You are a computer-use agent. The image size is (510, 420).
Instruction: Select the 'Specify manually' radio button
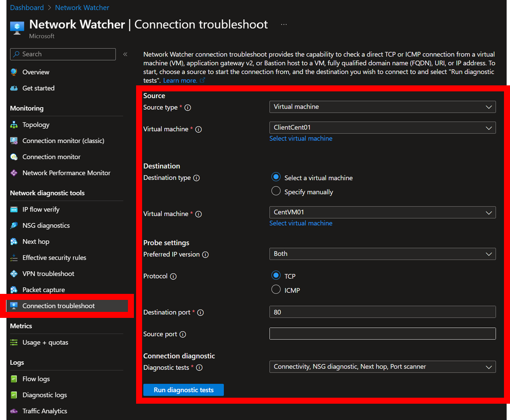pyautogui.click(x=276, y=191)
